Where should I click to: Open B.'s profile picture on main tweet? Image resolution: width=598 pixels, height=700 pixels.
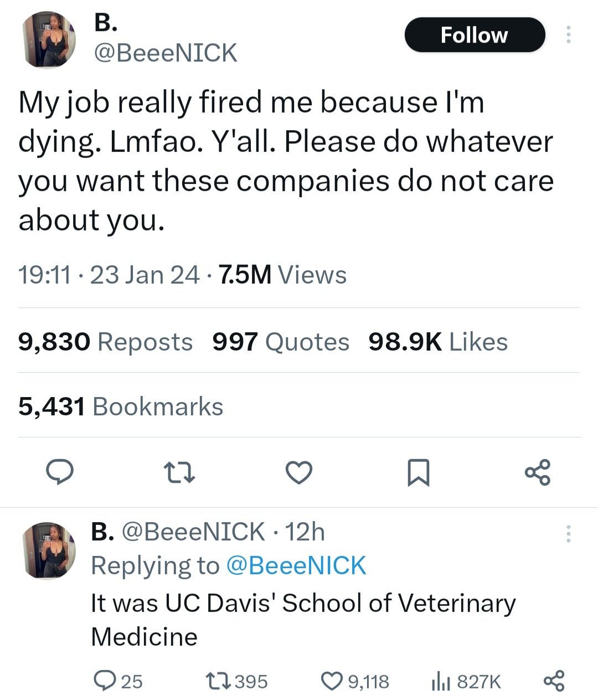tap(49, 40)
